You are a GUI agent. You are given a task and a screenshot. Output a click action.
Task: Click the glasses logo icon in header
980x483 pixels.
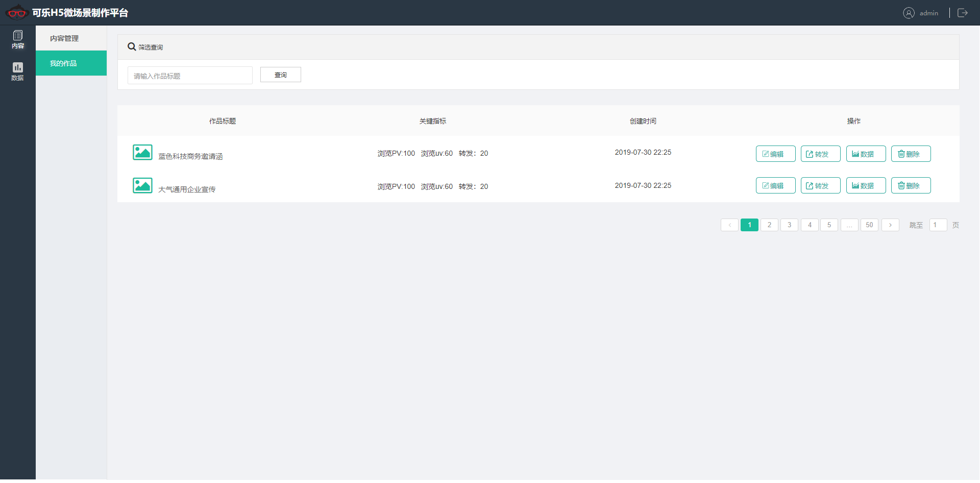point(16,12)
